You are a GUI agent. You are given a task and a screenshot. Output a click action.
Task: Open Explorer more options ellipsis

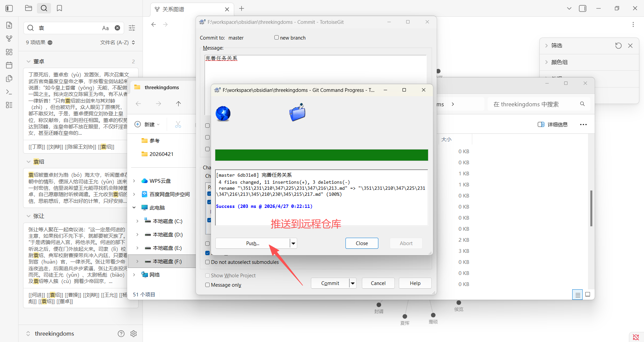click(583, 124)
